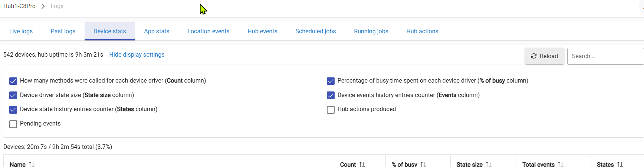Switch to the App stats tab
The height and width of the screenshot is (167, 644).
click(x=157, y=31)
